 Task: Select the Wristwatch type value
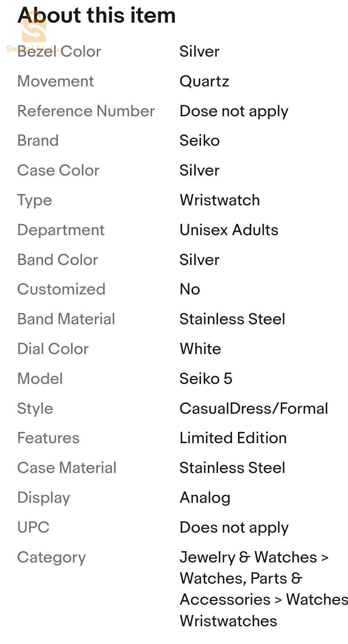click(x=220, y=200)
